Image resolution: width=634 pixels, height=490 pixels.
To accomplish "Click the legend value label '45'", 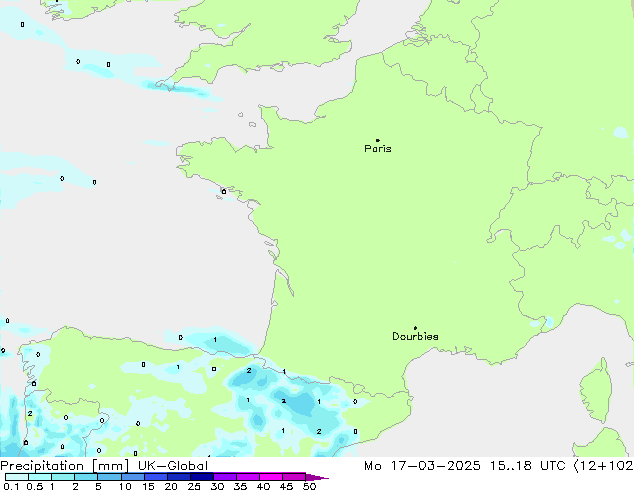I will click(286, 486).
